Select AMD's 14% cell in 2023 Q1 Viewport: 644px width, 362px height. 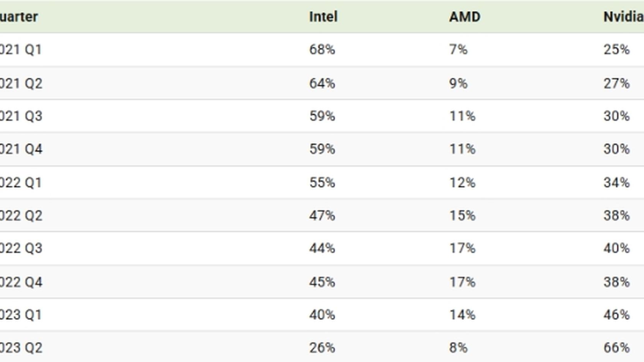click(462, 315)
